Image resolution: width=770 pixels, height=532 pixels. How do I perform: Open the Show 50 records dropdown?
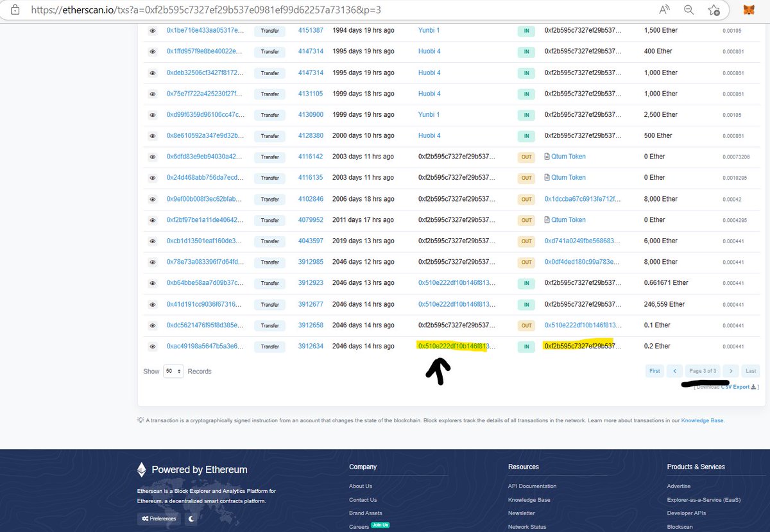[173, 372]
